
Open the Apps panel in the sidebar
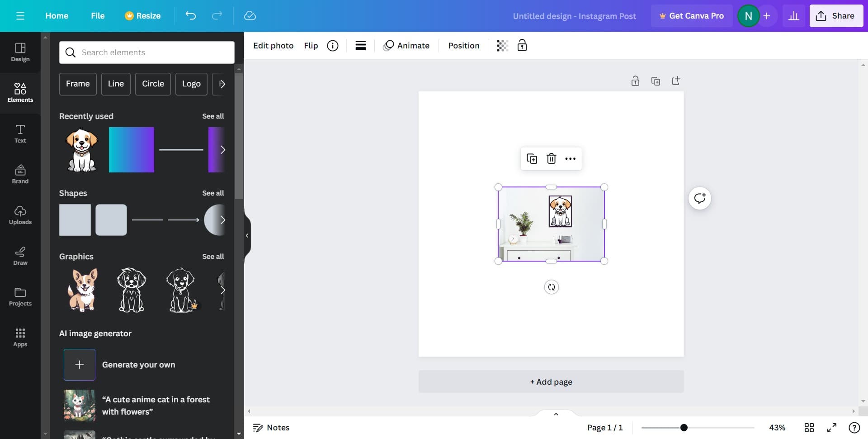pyautogui.click(x=20, y=337)
